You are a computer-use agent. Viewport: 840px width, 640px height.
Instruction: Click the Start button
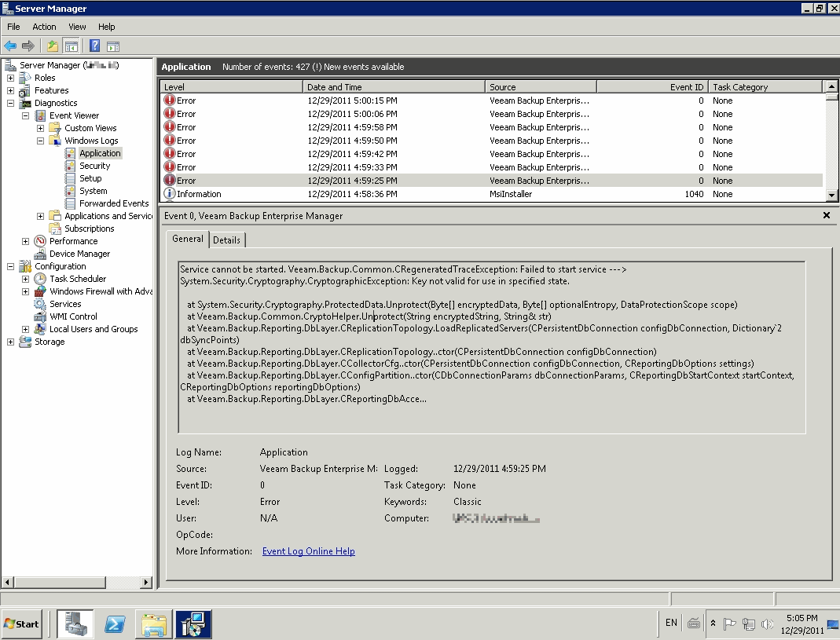tap(21, 624)
